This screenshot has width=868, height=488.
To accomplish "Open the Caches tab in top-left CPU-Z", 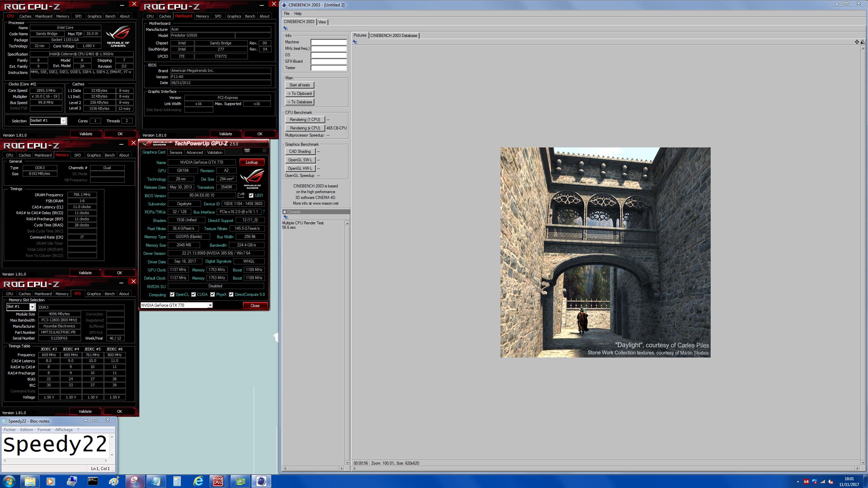I will [x=25, y=16].
